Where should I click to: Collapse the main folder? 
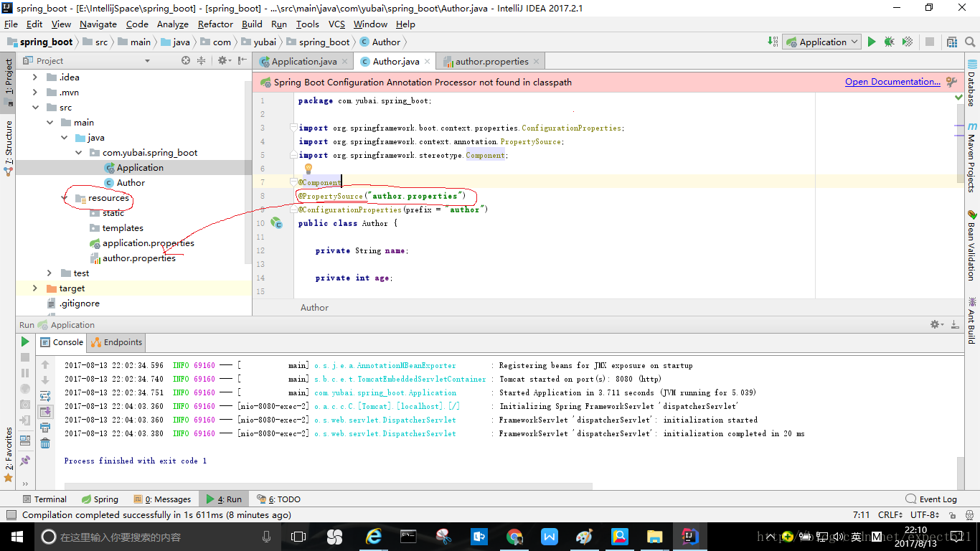pyautogui.click(x=50, y=123)
